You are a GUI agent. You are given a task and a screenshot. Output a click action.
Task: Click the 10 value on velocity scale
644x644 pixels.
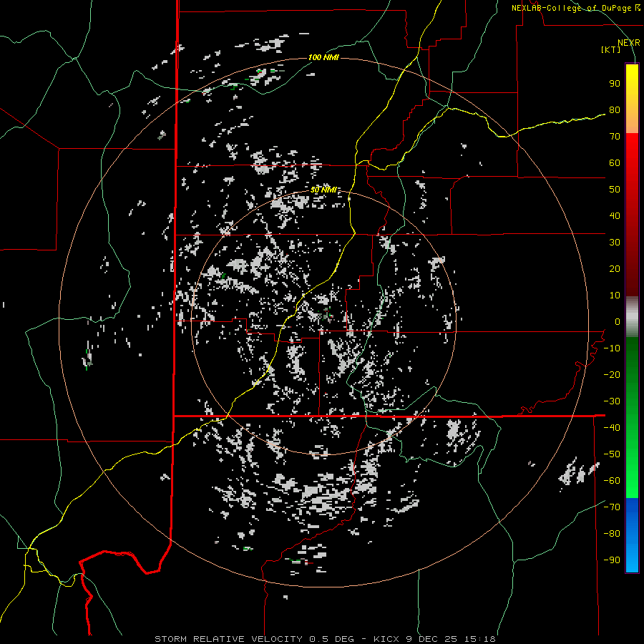click(615, 296)
